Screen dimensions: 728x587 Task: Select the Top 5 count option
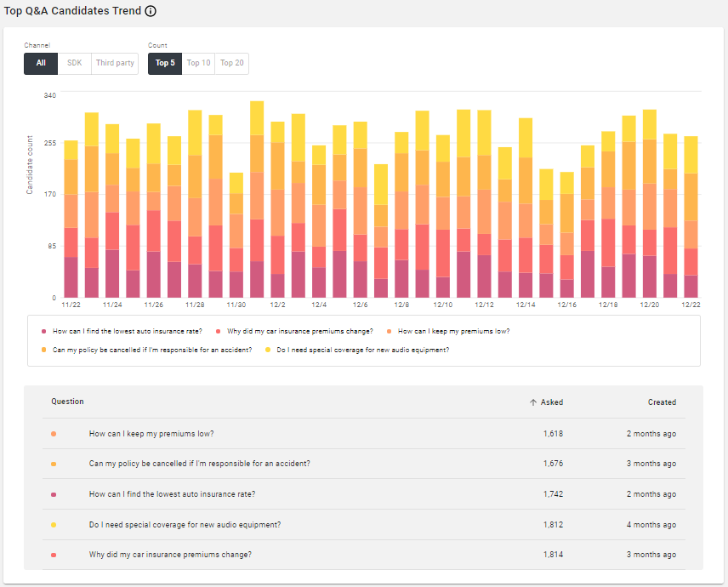[x=165, y=63]
